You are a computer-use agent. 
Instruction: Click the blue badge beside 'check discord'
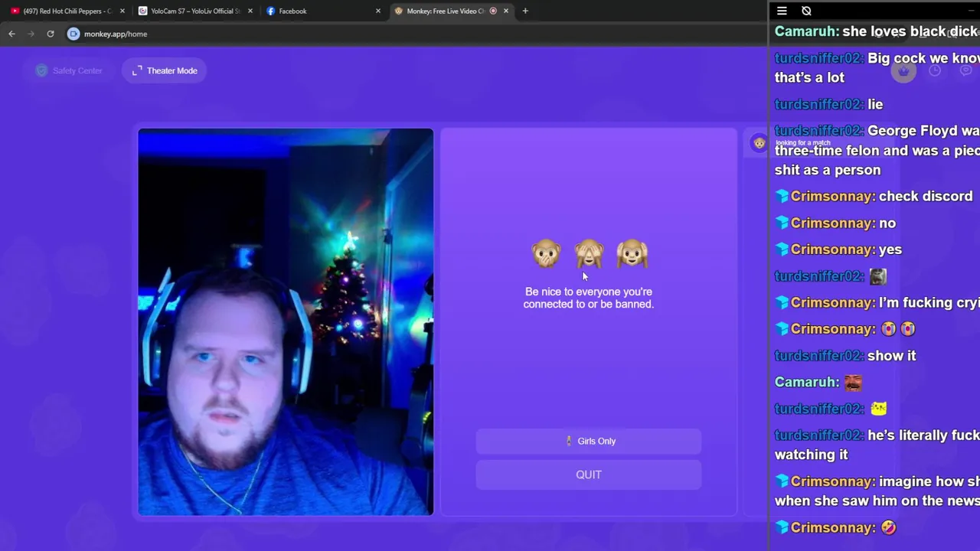pyautogui.click(x=782, y=197)
